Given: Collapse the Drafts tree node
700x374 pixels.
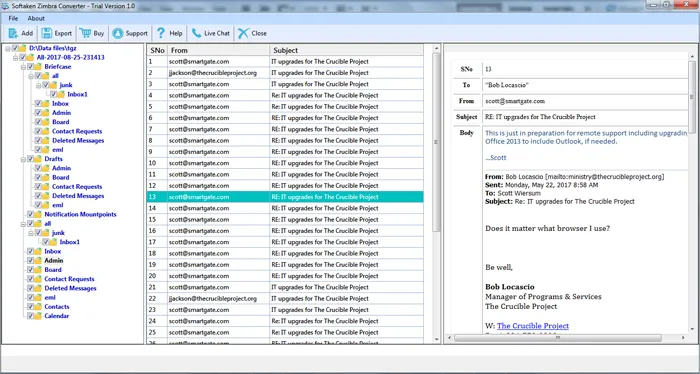Looking at the screenshot, I should [23, 159].
